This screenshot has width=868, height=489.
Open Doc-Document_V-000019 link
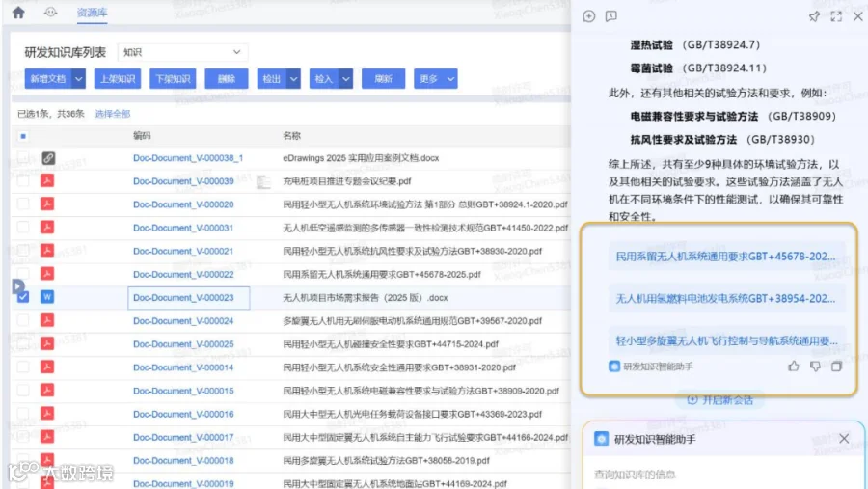pos(183,483)
